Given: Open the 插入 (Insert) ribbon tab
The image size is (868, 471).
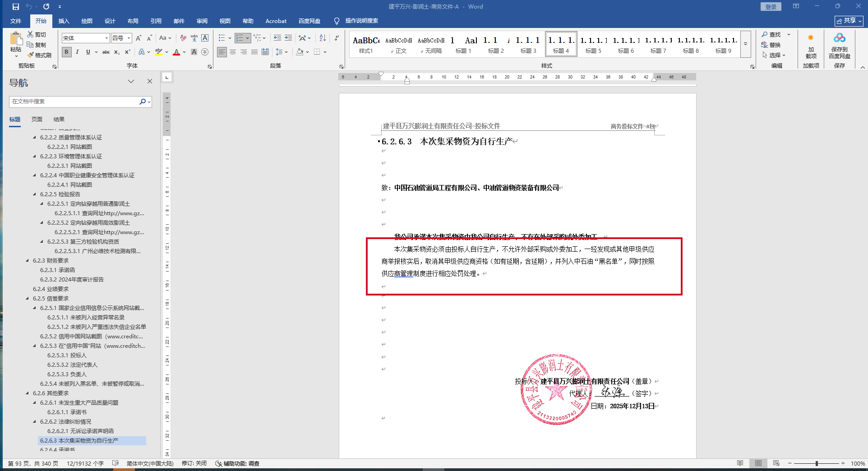Looking at the screenshot, I should click(x=64, y=21).
